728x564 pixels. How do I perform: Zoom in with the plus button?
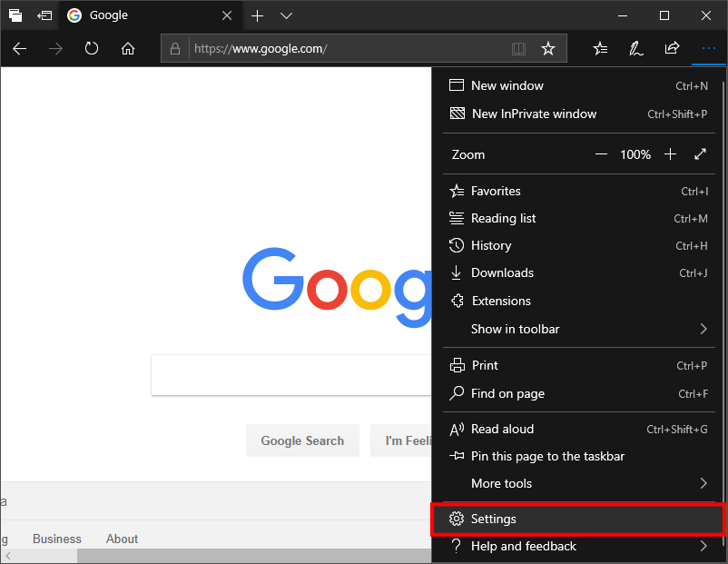(x=670, y=154)
